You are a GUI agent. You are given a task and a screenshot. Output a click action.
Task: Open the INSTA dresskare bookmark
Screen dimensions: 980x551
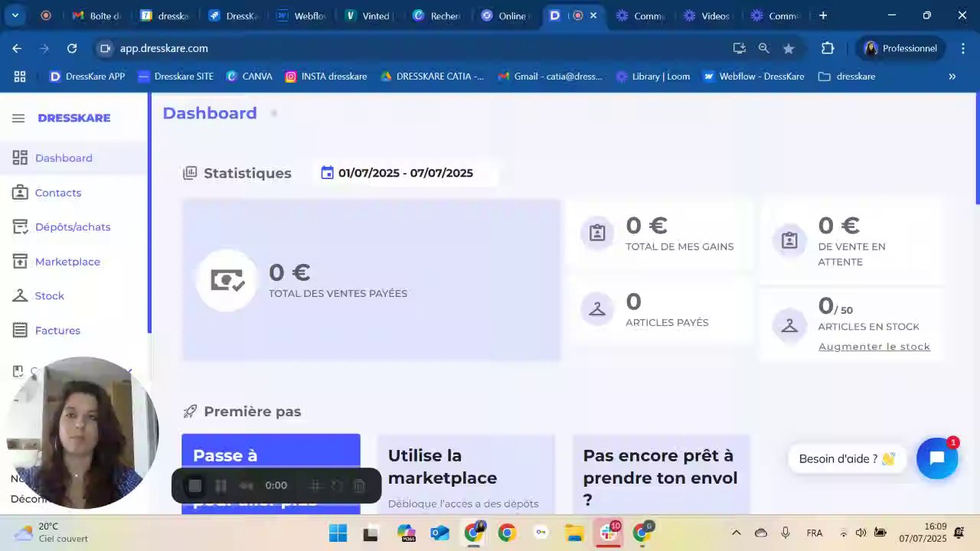pos(326,77)
